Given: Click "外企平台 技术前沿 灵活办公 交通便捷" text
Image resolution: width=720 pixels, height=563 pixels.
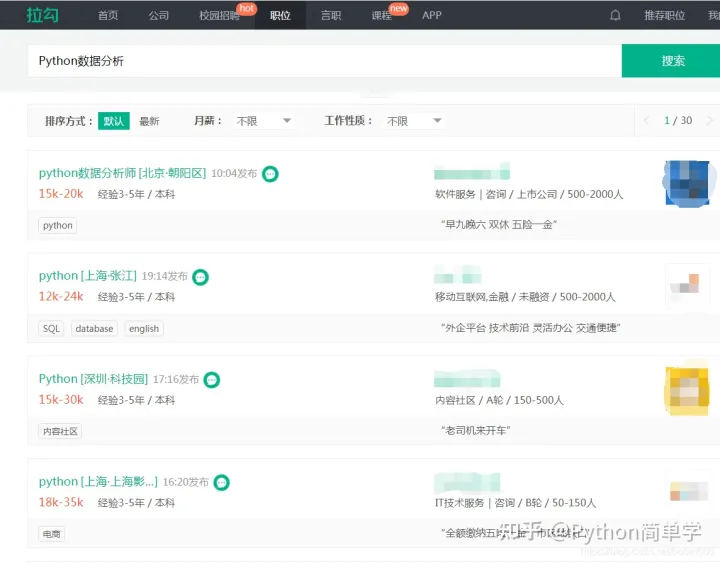Looking at the screenshot, I should coord(530,328).
